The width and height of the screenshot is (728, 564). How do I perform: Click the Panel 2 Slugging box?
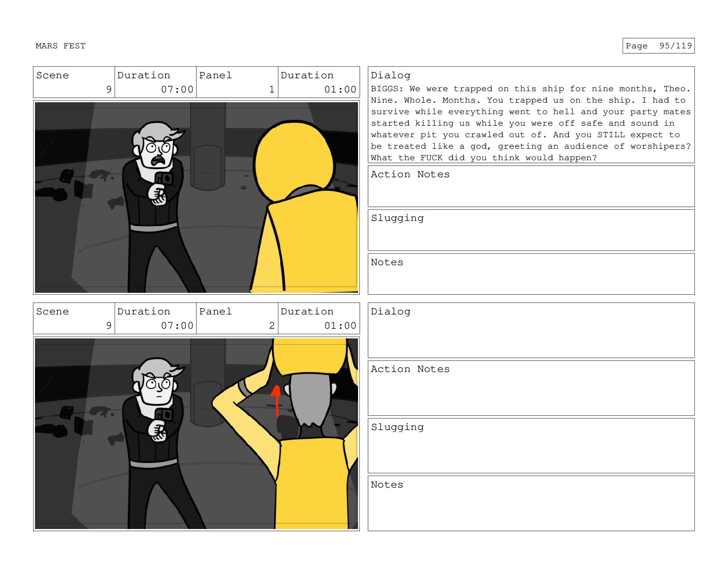[531, 446]
